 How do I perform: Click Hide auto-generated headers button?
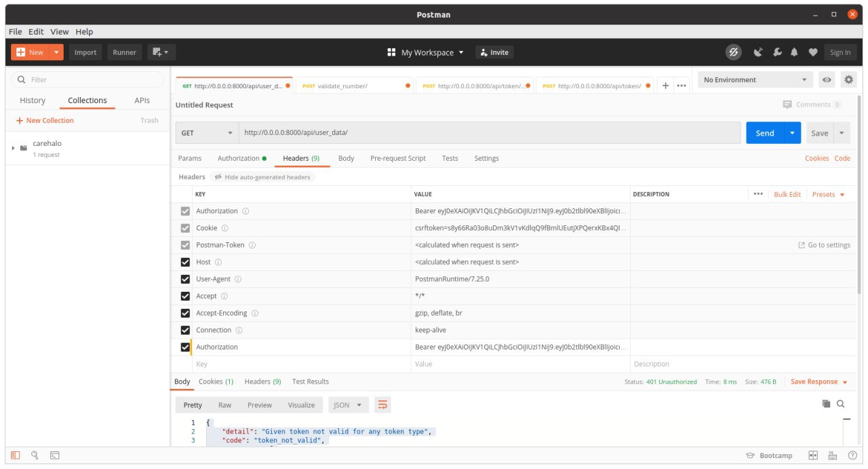(262, 177)
